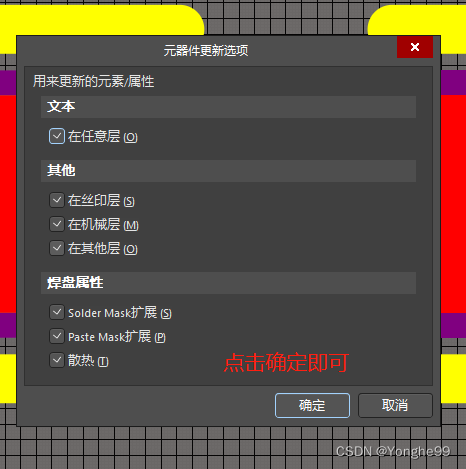The height and width of the screenshot is (469, 466).
Task: Close the 元器件更新选项 dialog
Action: [415, 47]
